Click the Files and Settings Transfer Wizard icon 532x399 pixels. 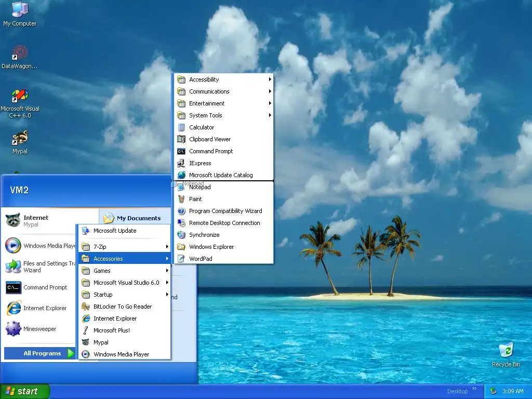click(x=13, y=267)
